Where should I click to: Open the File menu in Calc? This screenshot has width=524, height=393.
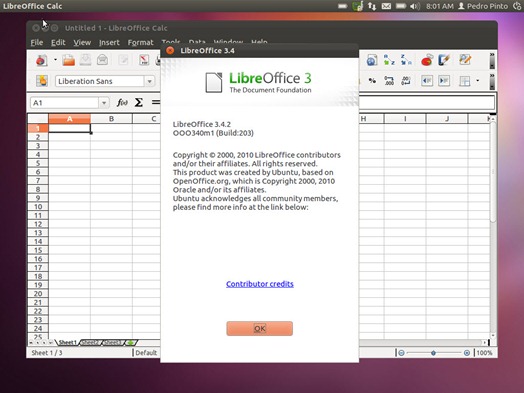[x=37, y=42]
